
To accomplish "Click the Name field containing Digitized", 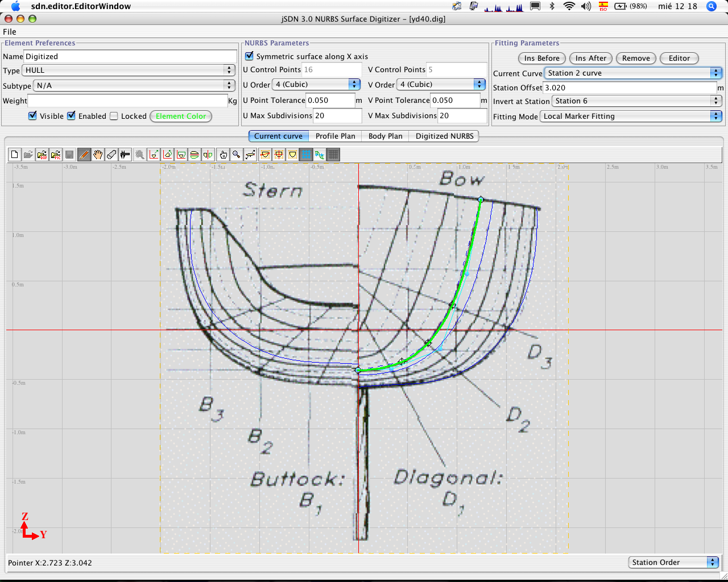I will pyautogui.click(x=130, y=56).
